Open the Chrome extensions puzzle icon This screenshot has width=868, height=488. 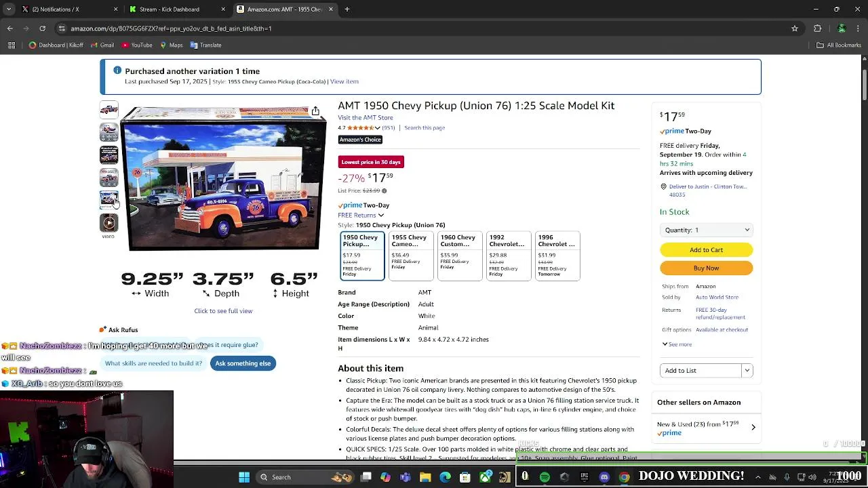[x=817, y=28]
